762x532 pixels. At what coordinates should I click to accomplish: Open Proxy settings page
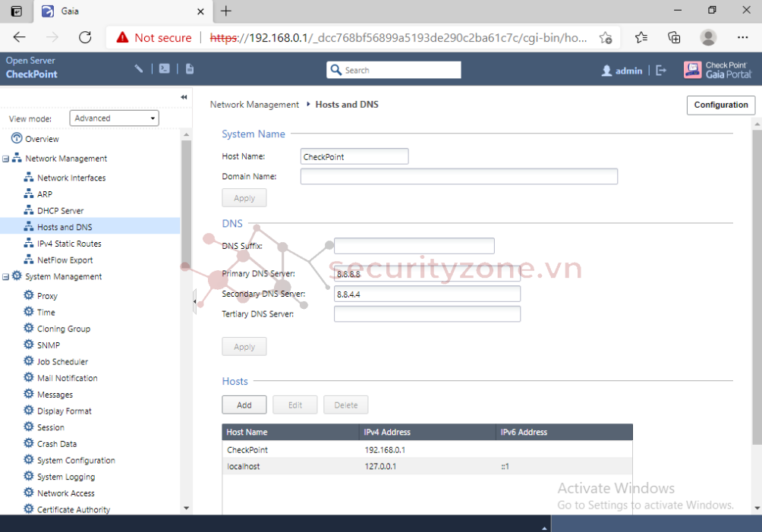tap(47, 296)
